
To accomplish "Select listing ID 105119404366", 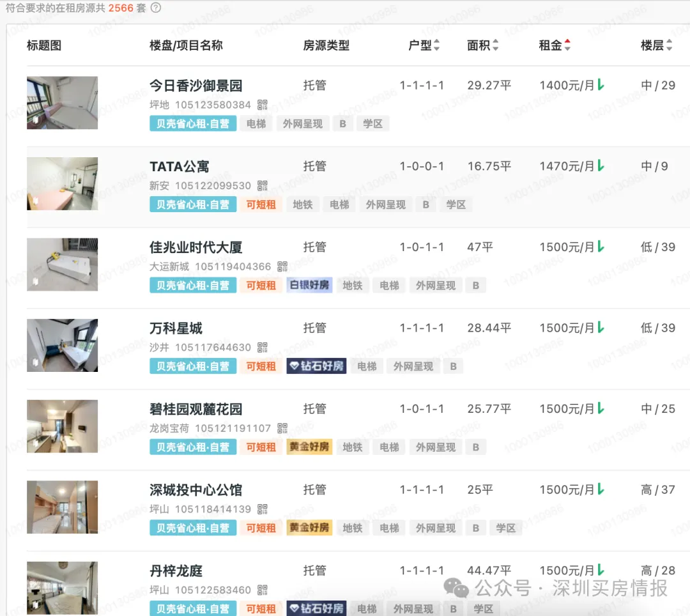I will coord(233,266).
